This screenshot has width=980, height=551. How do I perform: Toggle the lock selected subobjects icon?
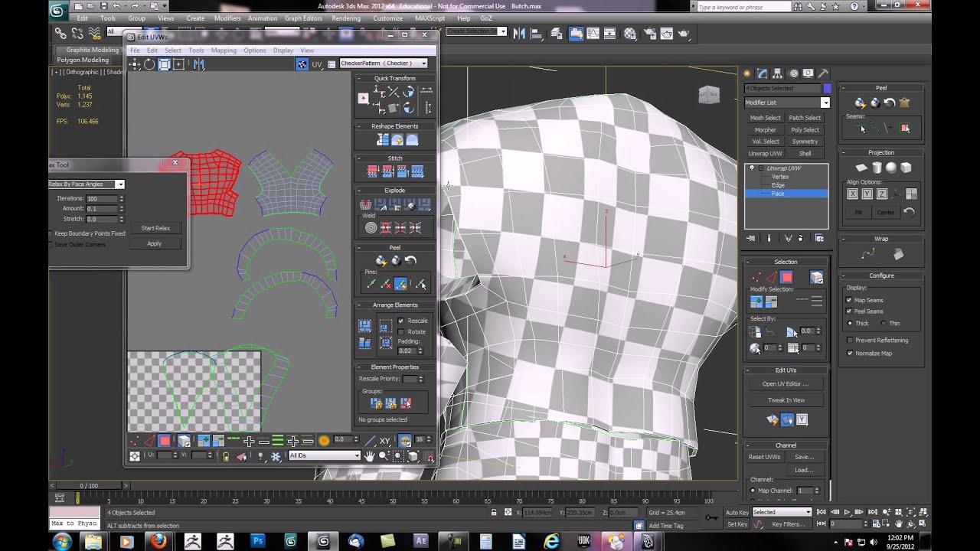225,456
